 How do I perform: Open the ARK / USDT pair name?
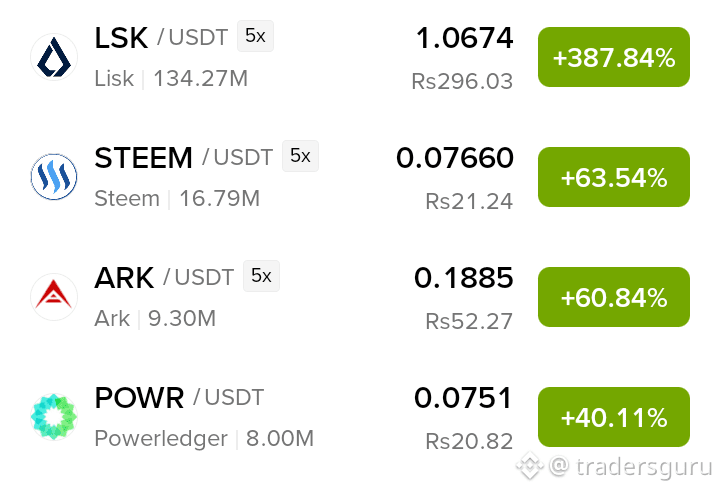pyautogui.click(x=164, y=277)
